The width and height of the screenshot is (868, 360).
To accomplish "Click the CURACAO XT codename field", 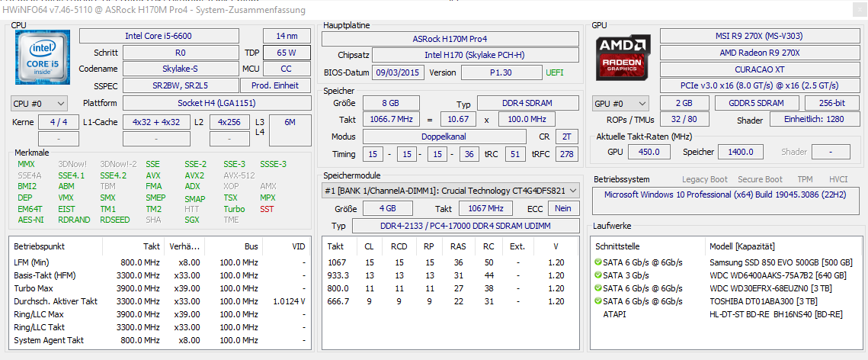I will point(759,69).
